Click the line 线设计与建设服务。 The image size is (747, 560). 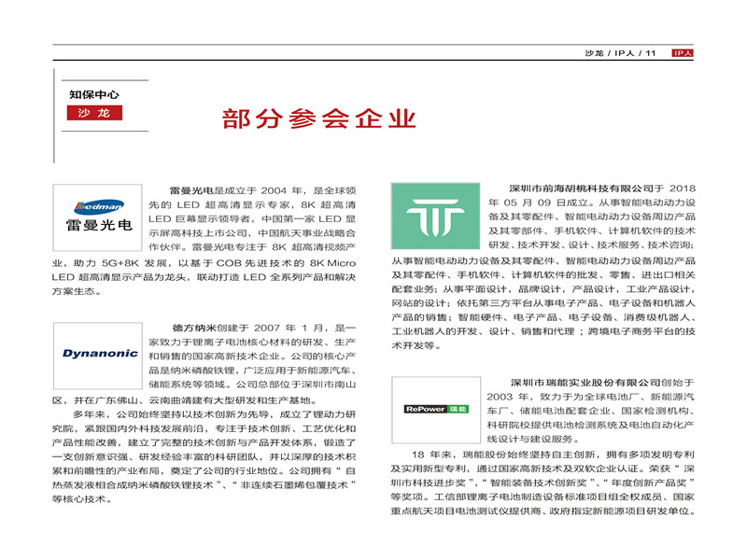[533, 439]
